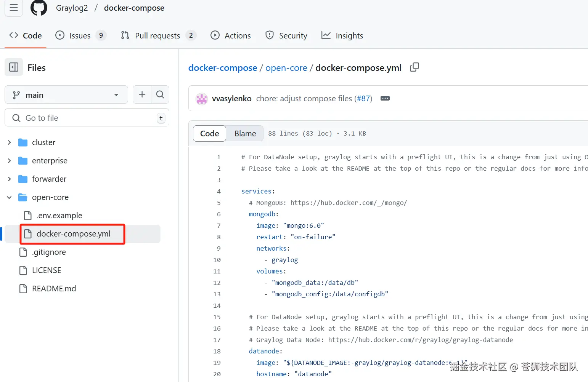Click the chore: adjust compose files message
The height and width of the screenshot is (382, 588).
coord(304,99)
